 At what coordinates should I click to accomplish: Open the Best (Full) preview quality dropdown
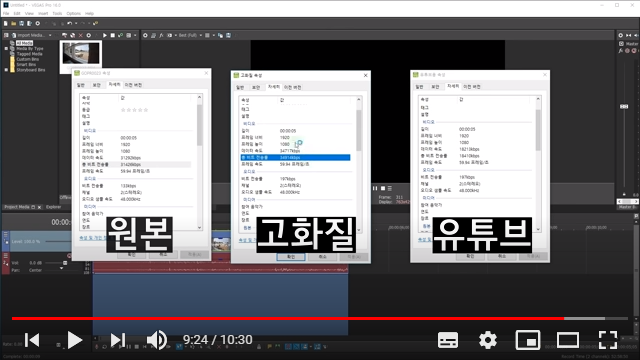190,36
